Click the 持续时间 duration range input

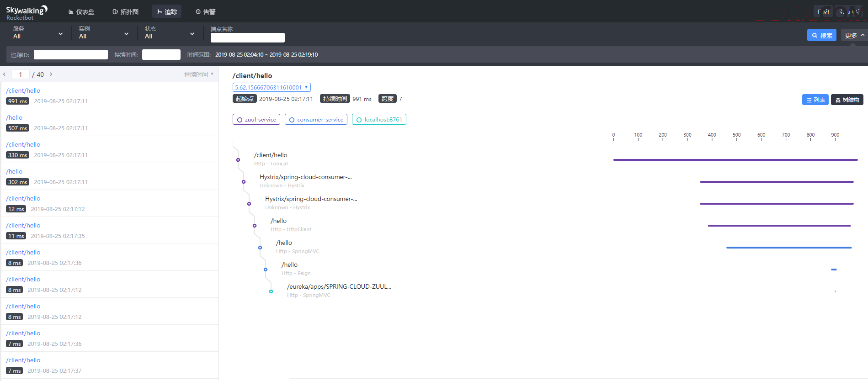(x=161, y=55)
